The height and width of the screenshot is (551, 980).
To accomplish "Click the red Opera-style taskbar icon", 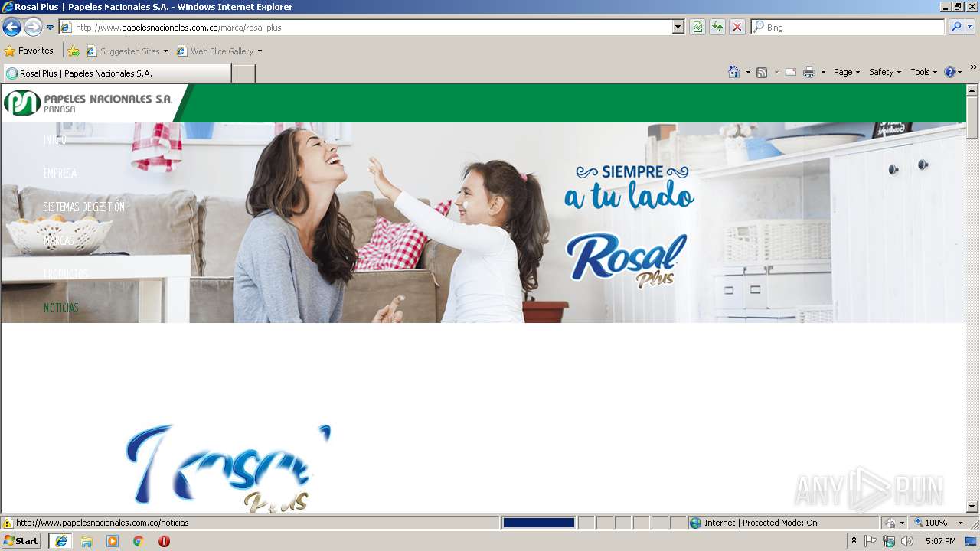I will (x=164, y=541).
